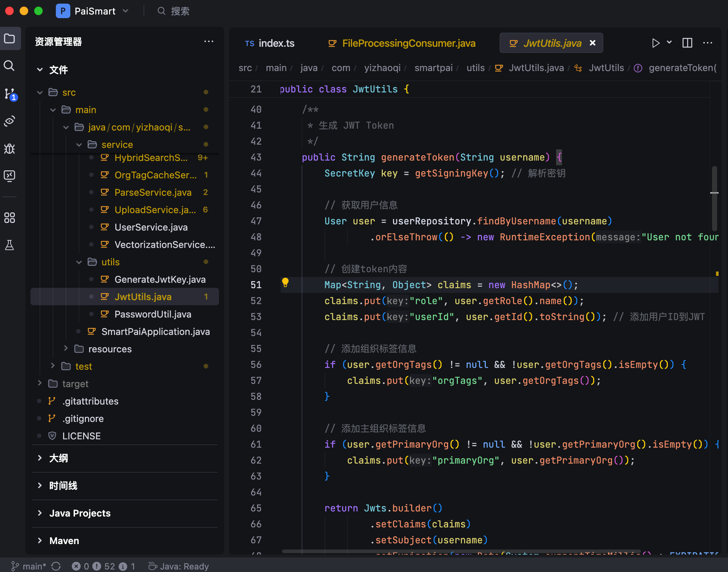
Task: Open the Run and Debug view
Action: pos(10,149)
